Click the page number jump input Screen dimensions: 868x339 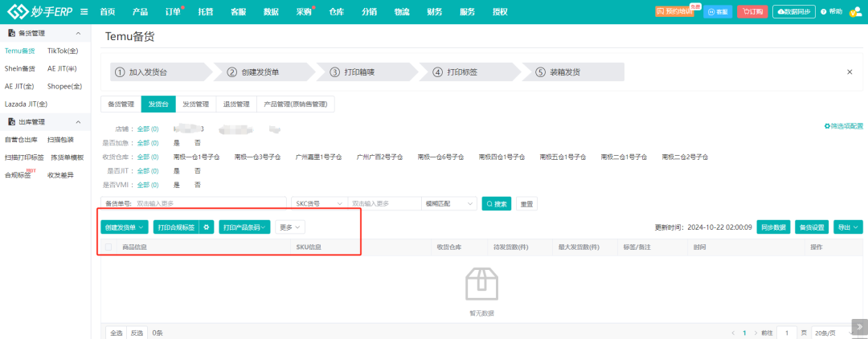point(787,333)
